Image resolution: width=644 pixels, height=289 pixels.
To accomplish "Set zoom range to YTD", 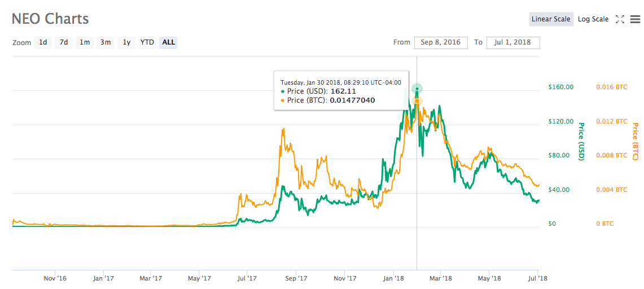I will (x=147, y=42).
